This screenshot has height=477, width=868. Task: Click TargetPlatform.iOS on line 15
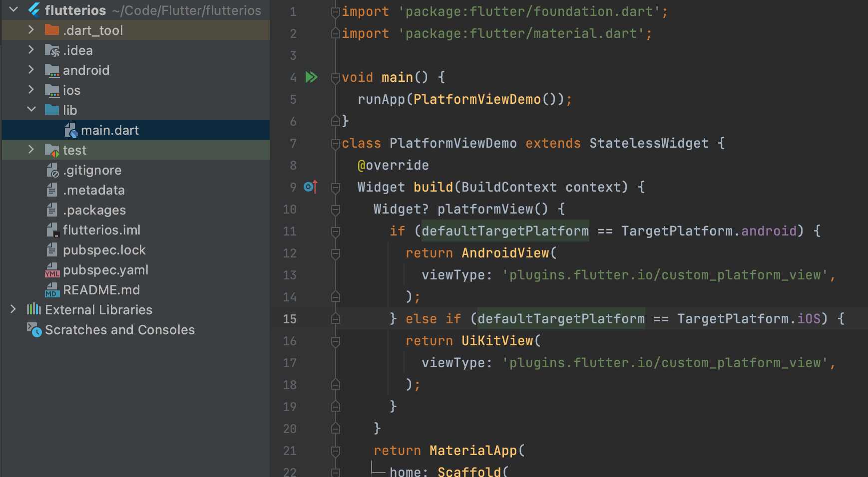pos(749,319)
